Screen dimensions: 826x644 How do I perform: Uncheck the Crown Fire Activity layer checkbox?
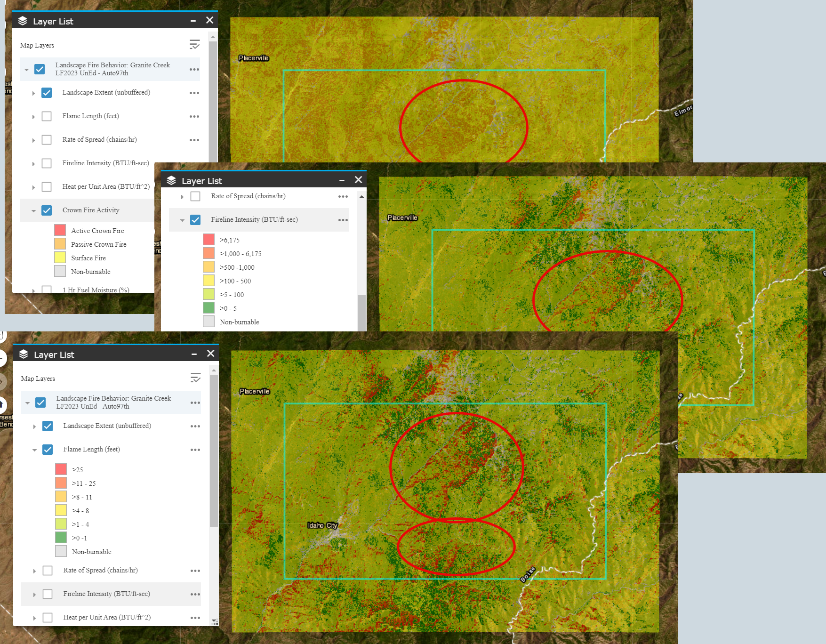coord(47,210)
